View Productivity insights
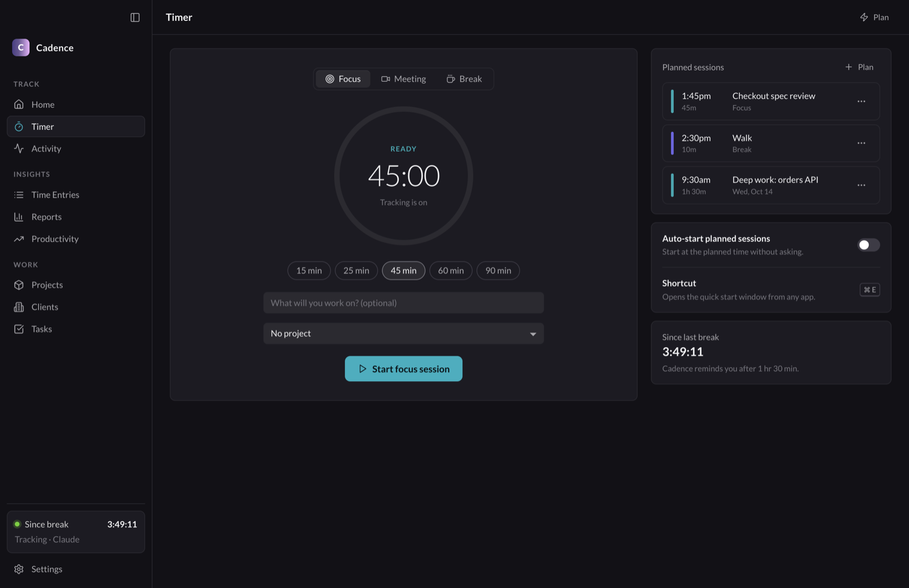 [x=76, y=239]
